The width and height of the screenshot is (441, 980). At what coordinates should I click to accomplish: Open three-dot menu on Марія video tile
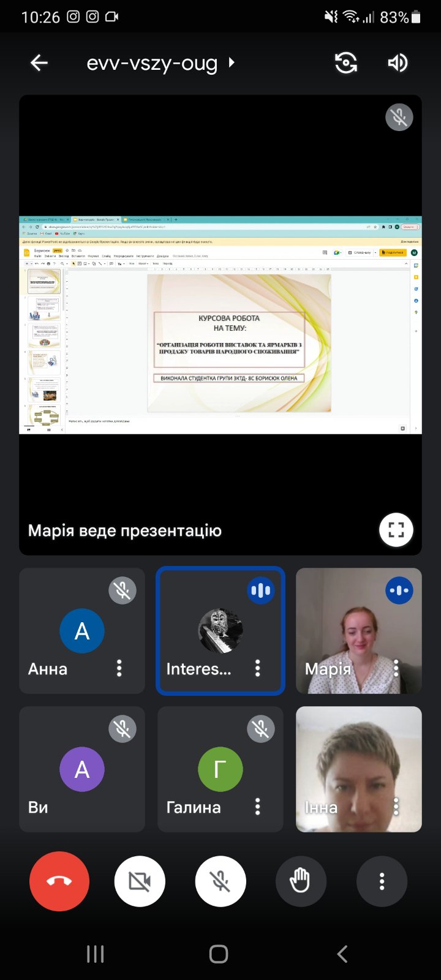(x=396, y=668)
